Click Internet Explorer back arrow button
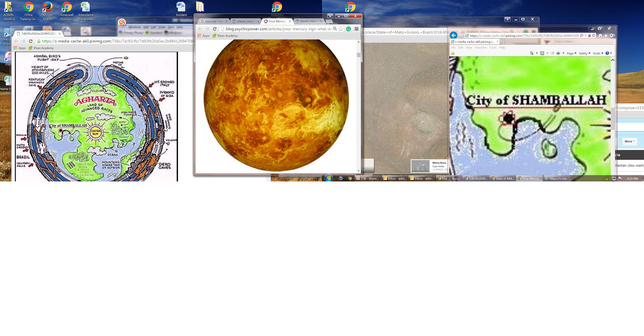Screen dimensions: 644x336 point(454,35)
